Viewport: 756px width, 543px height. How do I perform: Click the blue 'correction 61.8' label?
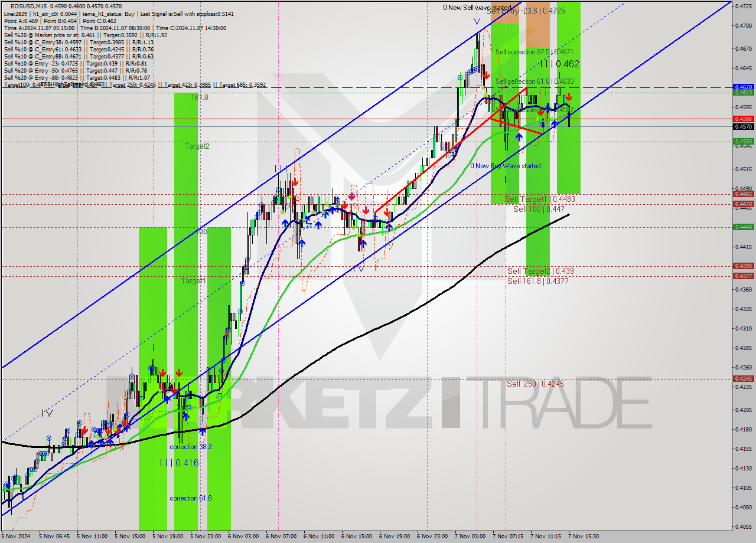point(191,498)
